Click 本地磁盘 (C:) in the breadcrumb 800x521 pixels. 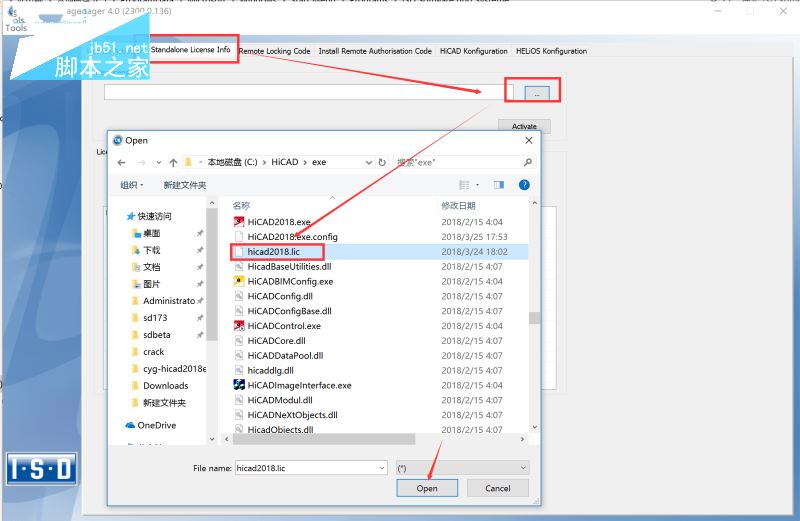coord(232,162)
